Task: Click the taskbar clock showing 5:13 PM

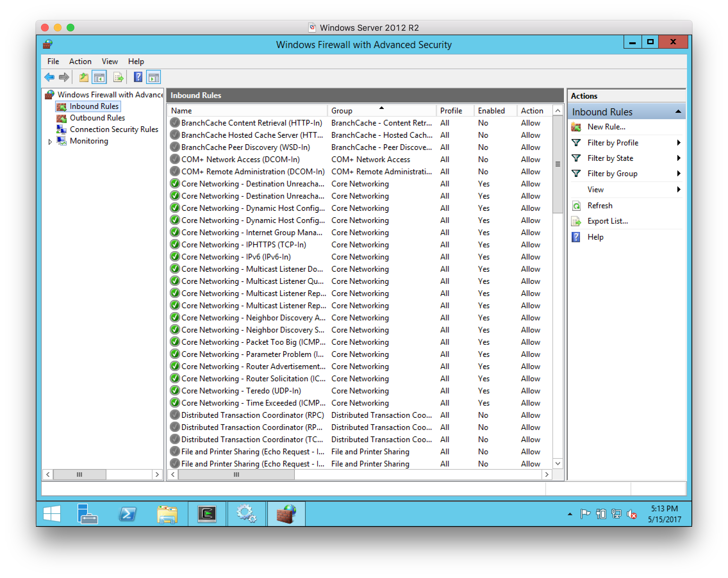Action: point(664,514)
